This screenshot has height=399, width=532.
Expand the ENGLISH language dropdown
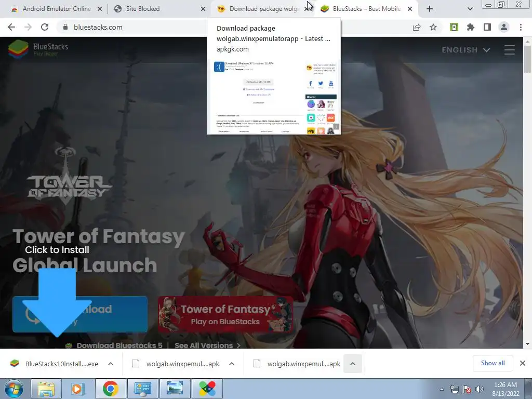pyautogui.click(x=465, y=50)
